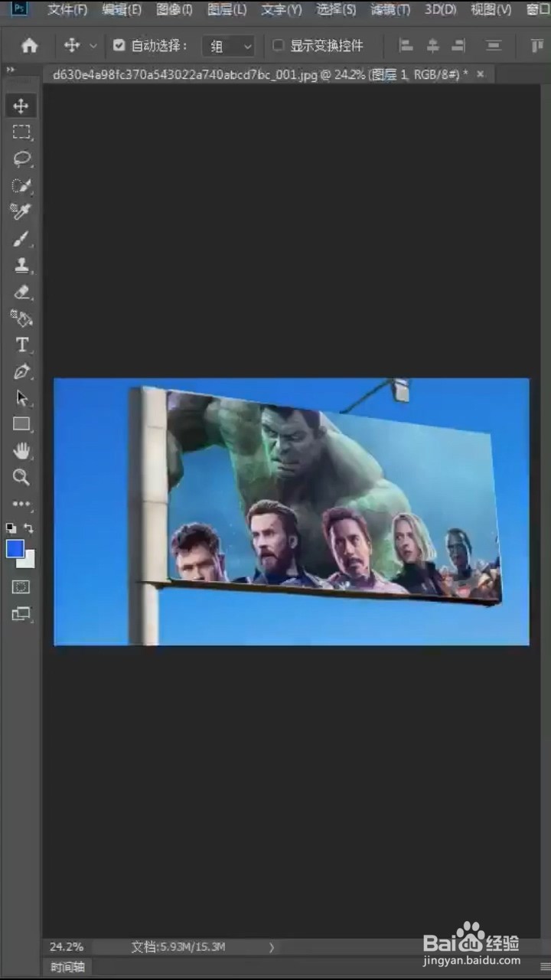Select the Rectangle shape tool
The width and height of the screenshot is (551, 980).
pos(21,424)
